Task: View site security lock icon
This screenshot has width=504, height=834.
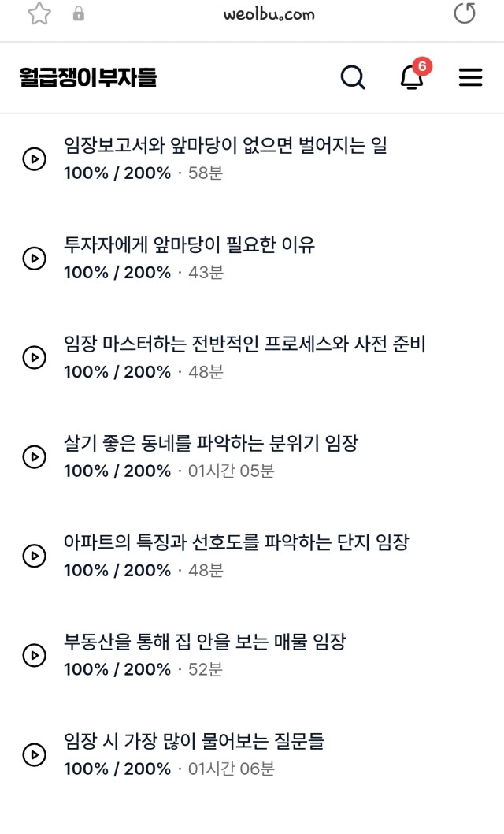Action: coord(79,14)
